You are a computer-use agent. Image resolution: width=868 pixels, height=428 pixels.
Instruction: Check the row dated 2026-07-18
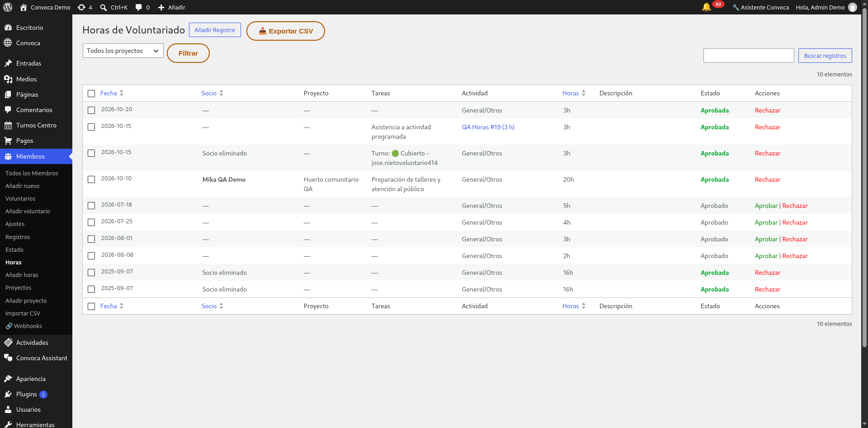coord(91,206)
